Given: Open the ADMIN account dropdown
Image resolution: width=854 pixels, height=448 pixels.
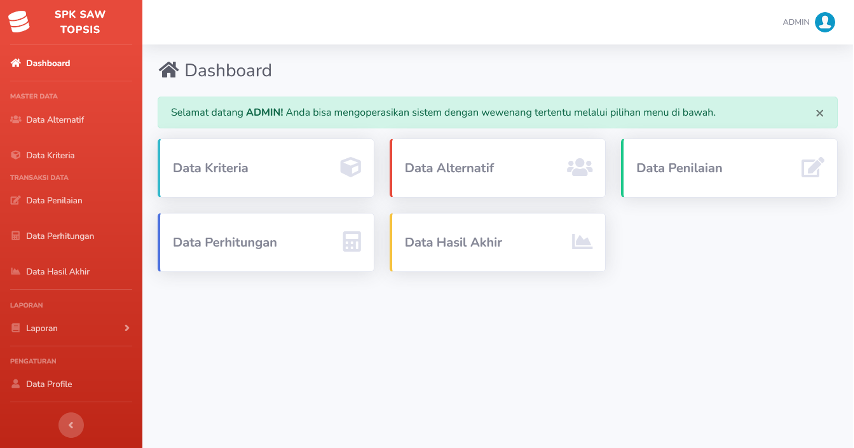Looking at the screenshot, I should click(809, 22).
